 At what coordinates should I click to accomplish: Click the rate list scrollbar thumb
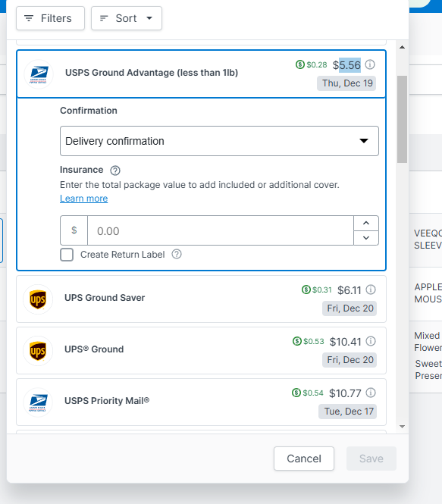pos(402,119)
